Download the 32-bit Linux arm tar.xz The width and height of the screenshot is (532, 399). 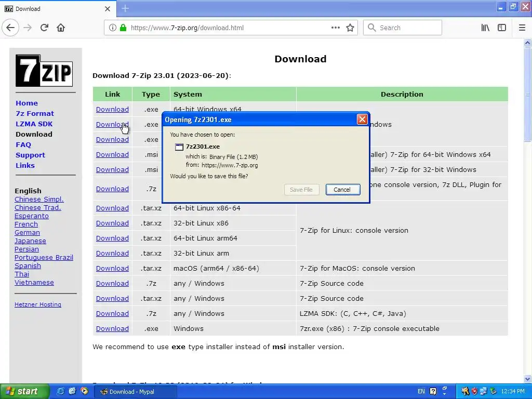click(x=112, y=254)
